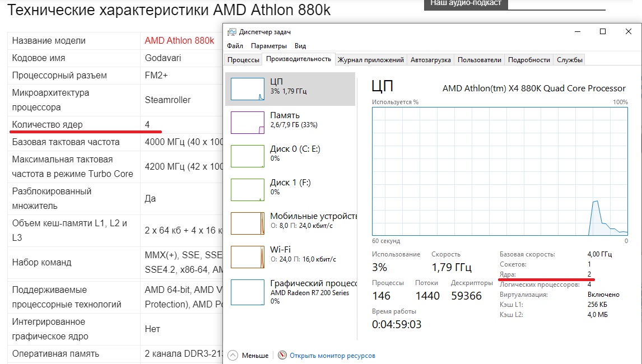Open the Параметры menu
Screen dimensions: 642x364
pyautogui.click(x=268, y=46)
